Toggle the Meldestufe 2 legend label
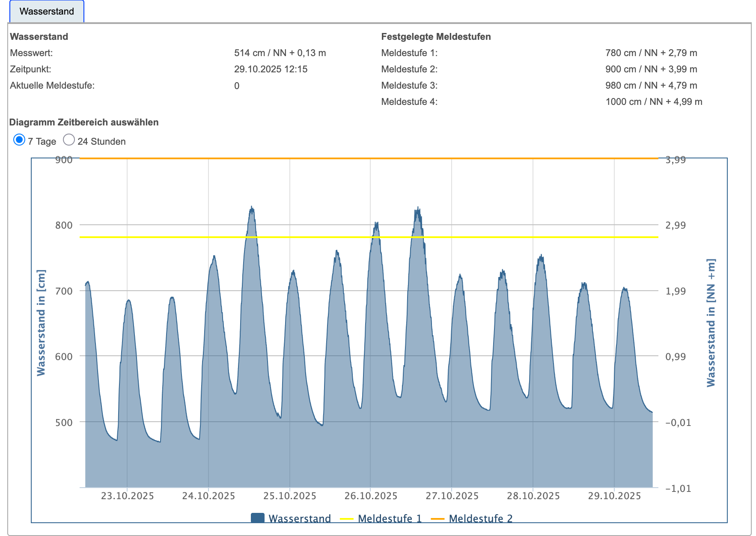This screenshot has width=756, height=536. click(480, 519)
